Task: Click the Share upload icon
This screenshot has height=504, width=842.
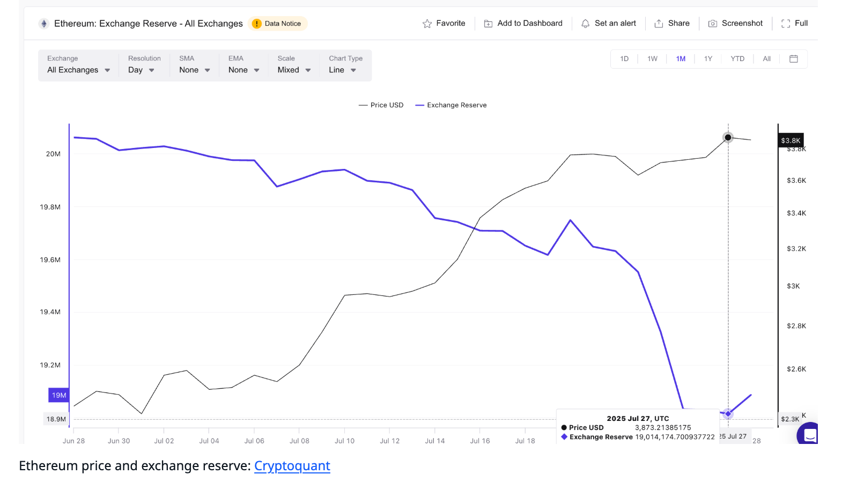Action: tap(659, 24)
